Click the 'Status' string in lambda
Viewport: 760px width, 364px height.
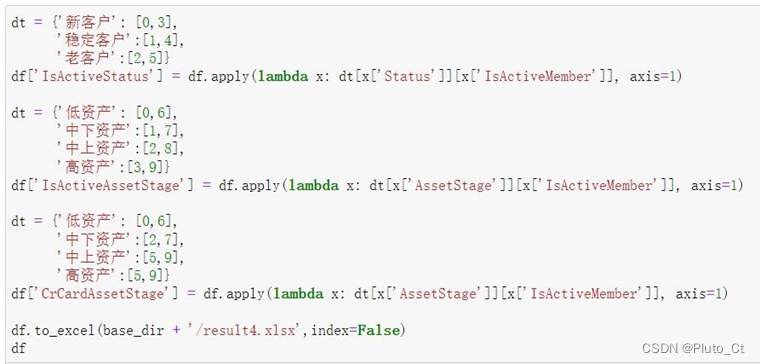[x=405, y=77]
